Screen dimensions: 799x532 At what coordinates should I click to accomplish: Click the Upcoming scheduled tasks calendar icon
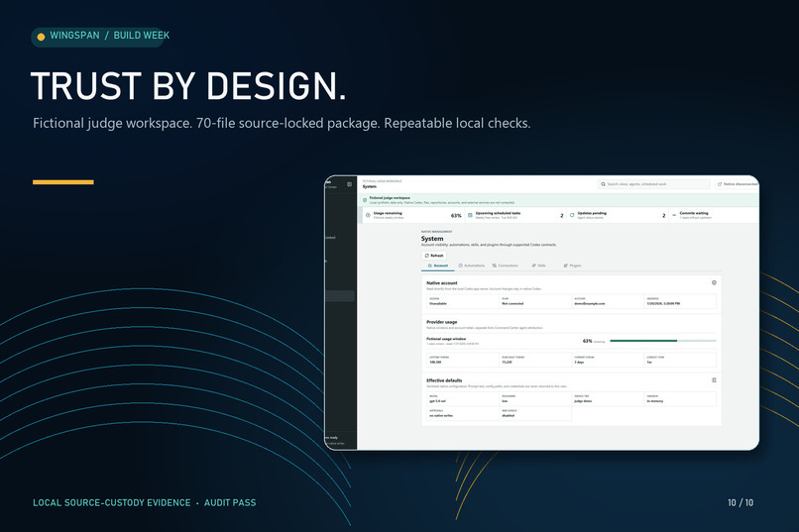(470, 215)
